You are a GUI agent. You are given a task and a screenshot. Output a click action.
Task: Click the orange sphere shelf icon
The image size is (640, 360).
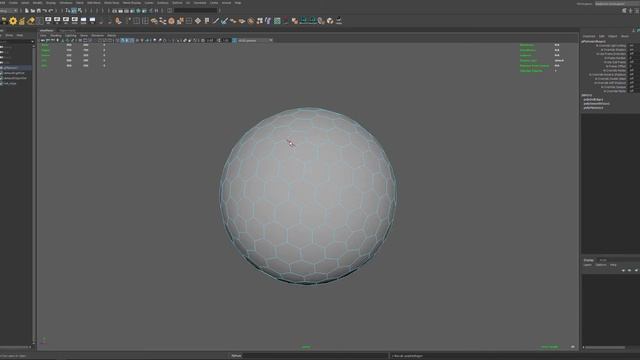pyautogui.click(x=171, y=21)
